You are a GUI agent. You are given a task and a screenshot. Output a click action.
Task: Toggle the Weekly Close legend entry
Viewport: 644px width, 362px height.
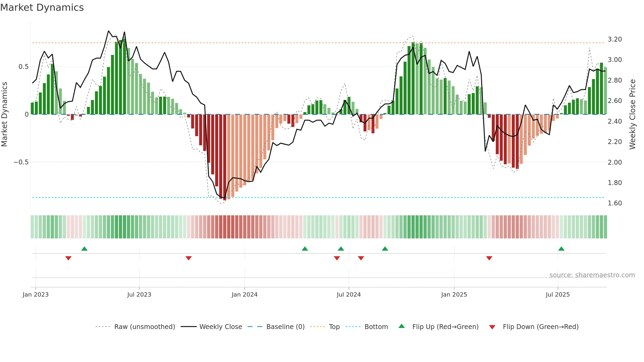click(211, 327)
